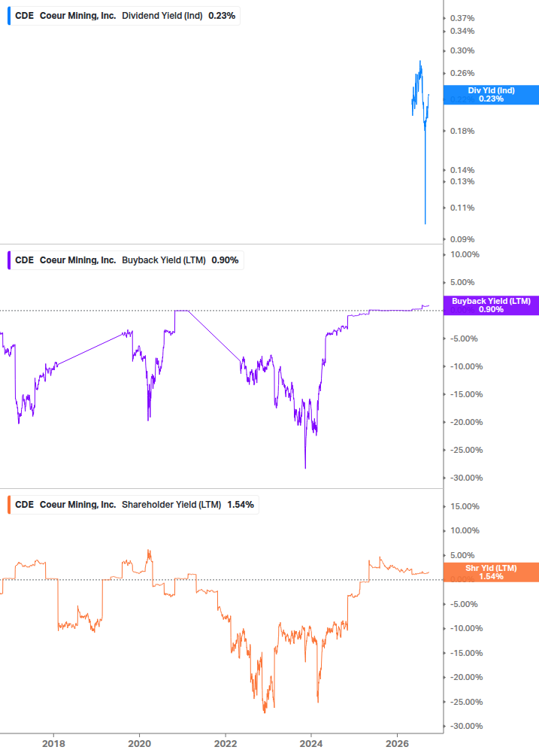Click the 2018 label on time axis
The width and height of the screenshot is (539, 756).
click(x=53, y=743)
